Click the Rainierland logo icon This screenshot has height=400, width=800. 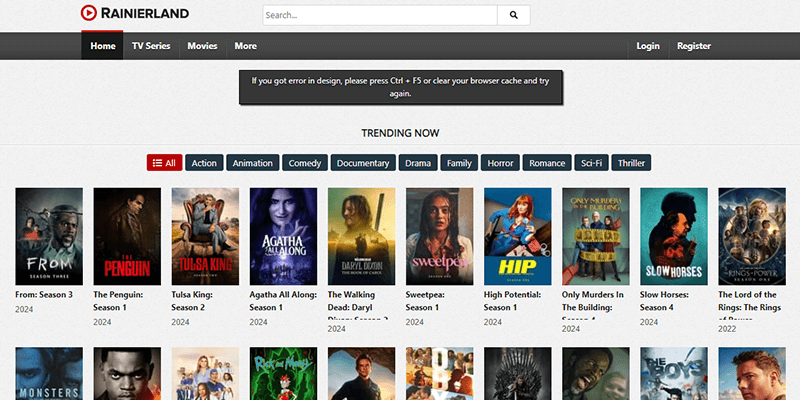[x=90, y=14]
